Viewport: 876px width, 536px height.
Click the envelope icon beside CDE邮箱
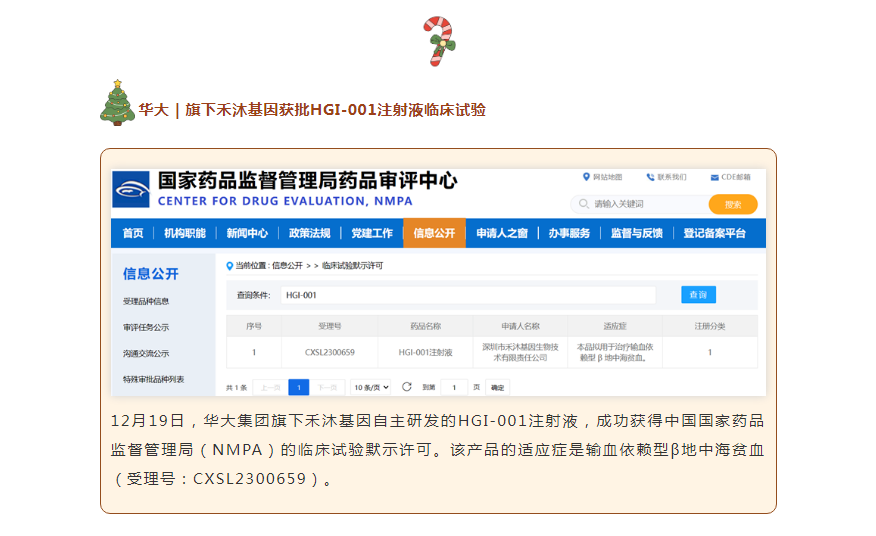pyautogui.click(x=715, y=178)
